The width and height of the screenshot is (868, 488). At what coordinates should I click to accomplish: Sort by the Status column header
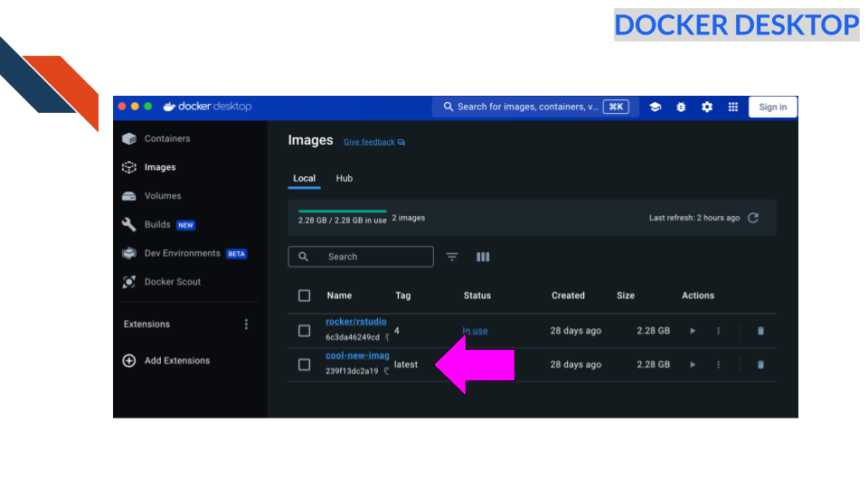(477, 296)
